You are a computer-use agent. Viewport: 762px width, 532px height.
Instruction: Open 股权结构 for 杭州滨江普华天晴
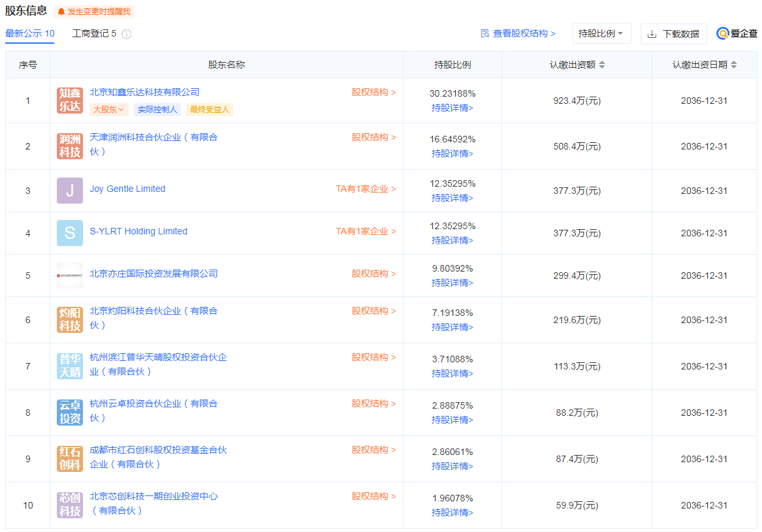pos(373,357)
